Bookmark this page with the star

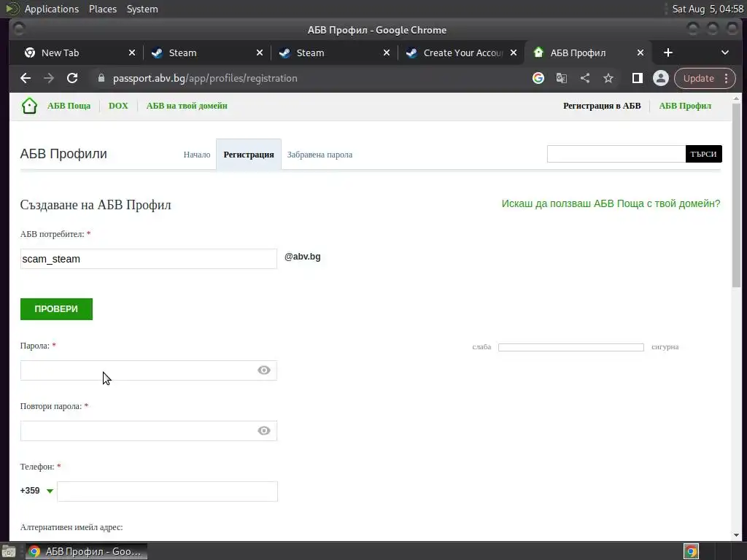pos(608,78)
